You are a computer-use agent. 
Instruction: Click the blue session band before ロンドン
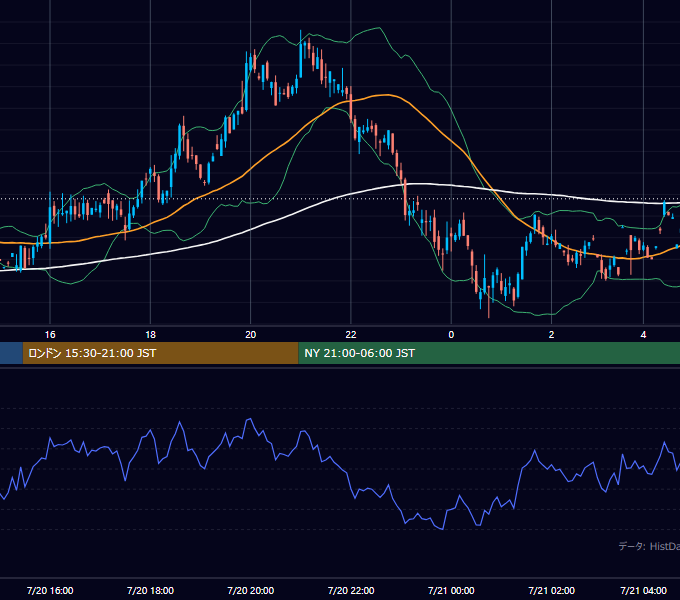pyautogui.click(x=11, y=353)
